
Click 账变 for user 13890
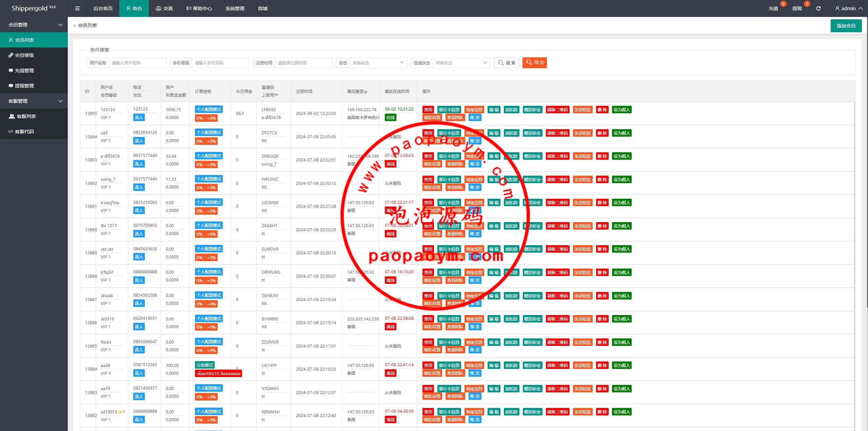475,234
